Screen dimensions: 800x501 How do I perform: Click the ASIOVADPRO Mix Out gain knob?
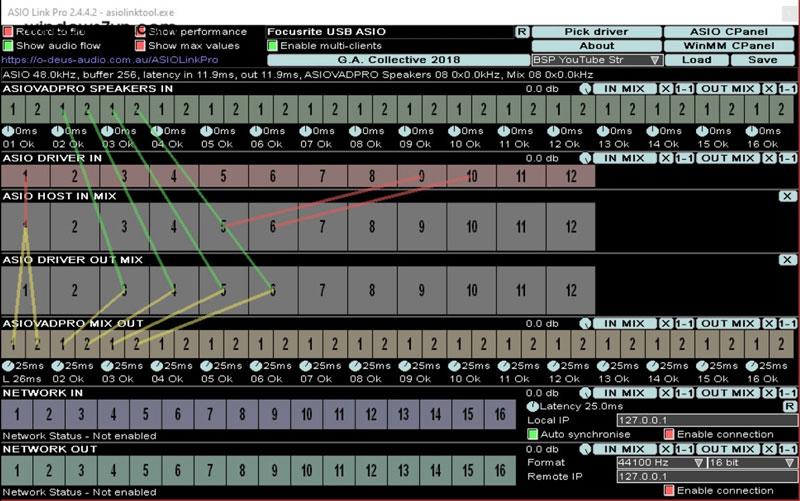point(585,324)
